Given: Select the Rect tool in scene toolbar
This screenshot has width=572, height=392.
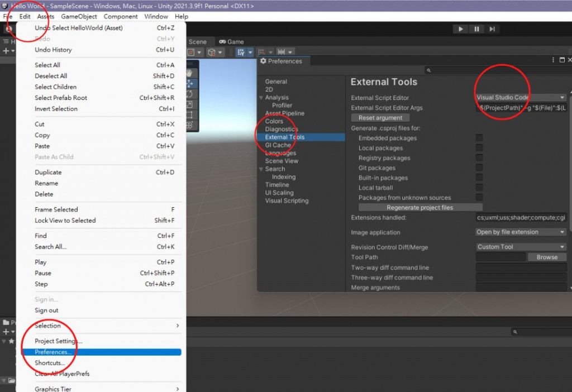Looking at the screenshot, I should pos(190,115).
